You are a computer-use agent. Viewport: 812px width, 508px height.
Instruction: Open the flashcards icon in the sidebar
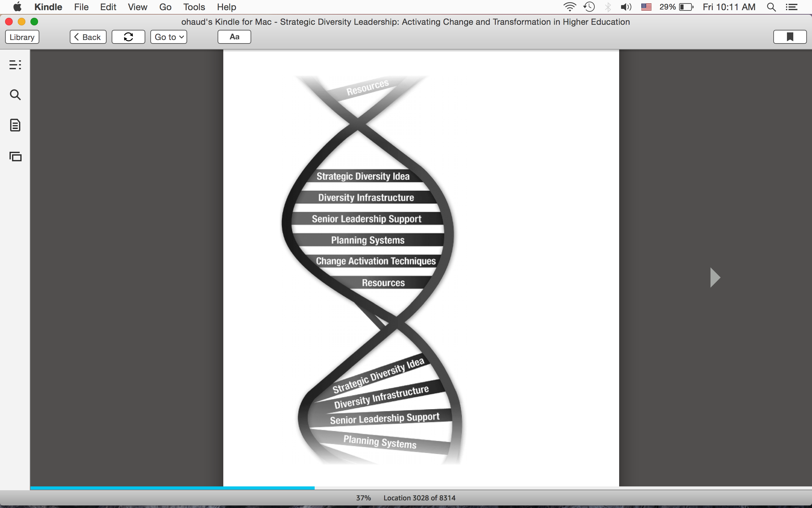coord(15,156)
